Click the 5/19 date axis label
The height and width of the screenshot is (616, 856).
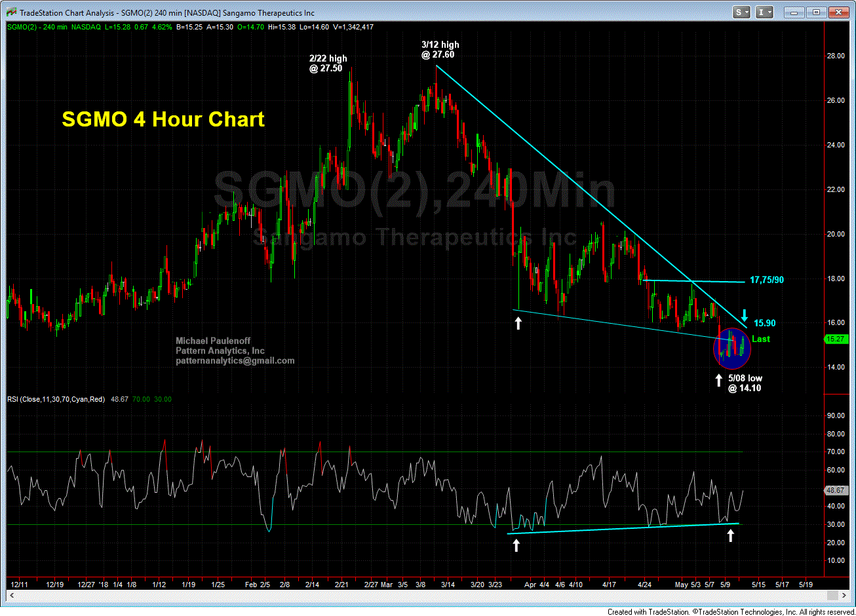pos(805,585)
